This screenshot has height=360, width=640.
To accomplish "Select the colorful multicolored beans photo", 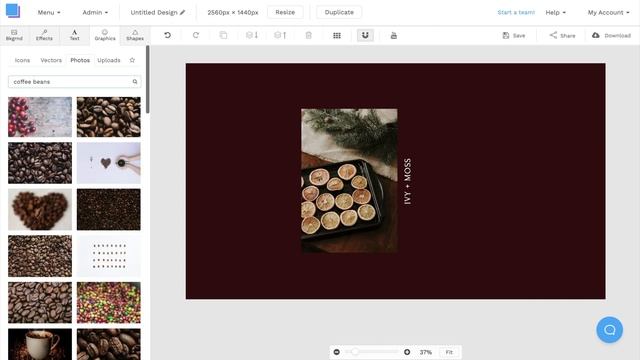I will pyautogui.click(x=109, y=302).
